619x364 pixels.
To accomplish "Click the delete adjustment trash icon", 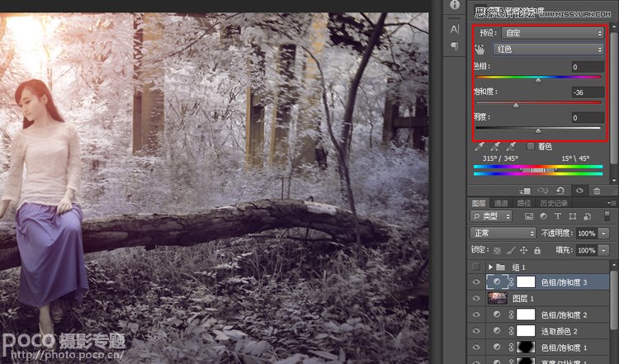I will pos(597,190).
